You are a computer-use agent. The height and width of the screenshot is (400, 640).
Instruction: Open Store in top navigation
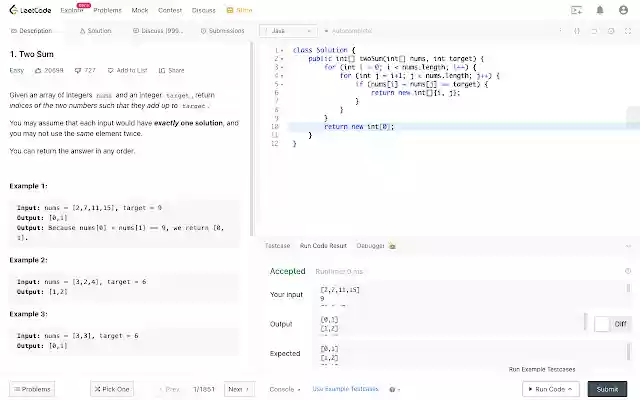click(240, 10)
